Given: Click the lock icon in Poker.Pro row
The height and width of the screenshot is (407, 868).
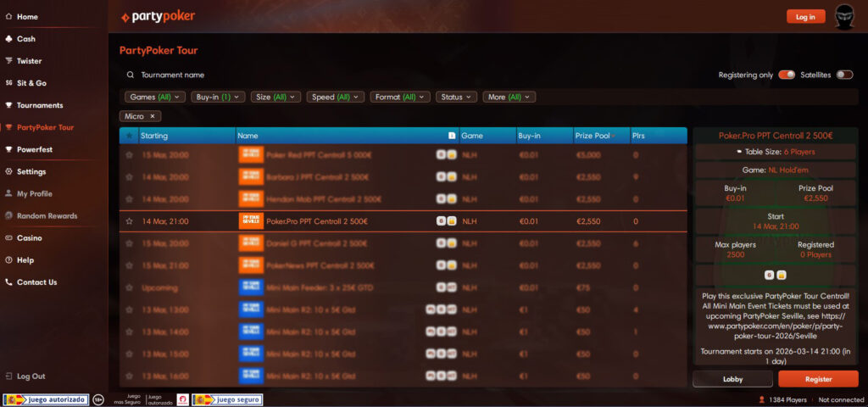Looking at the screenshot, I should point(452,221).
